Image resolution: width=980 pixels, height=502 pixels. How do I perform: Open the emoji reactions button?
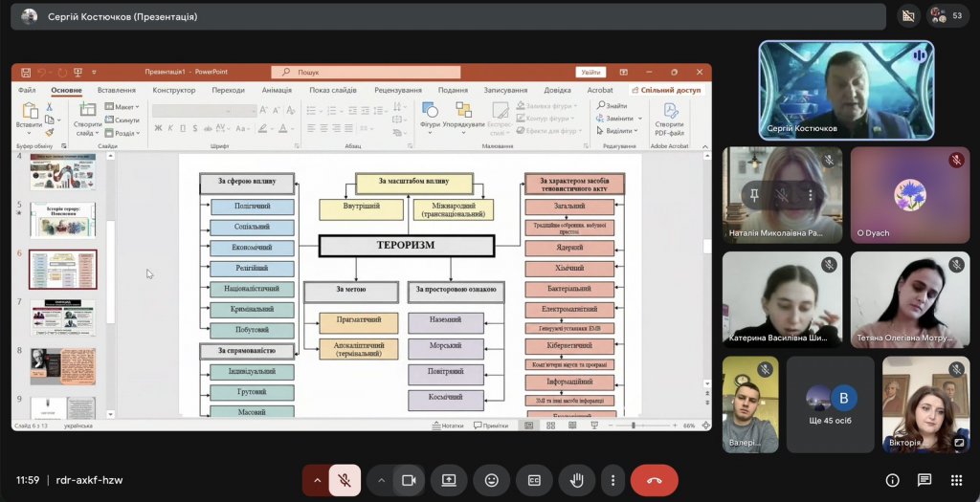tap(492, 480)
